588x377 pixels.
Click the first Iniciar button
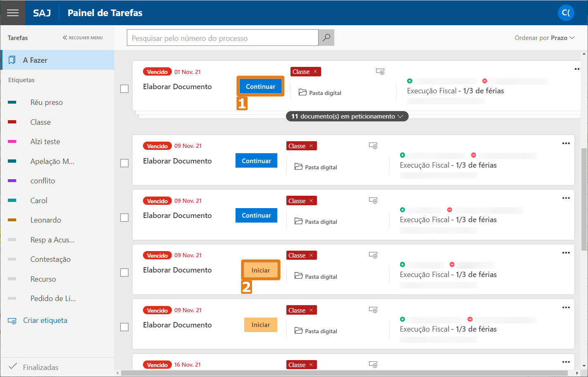261,270
